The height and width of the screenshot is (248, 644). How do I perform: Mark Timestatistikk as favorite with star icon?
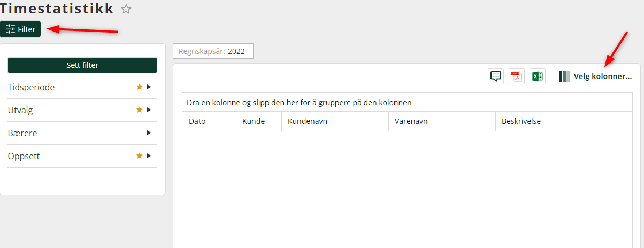coord(126,9)
